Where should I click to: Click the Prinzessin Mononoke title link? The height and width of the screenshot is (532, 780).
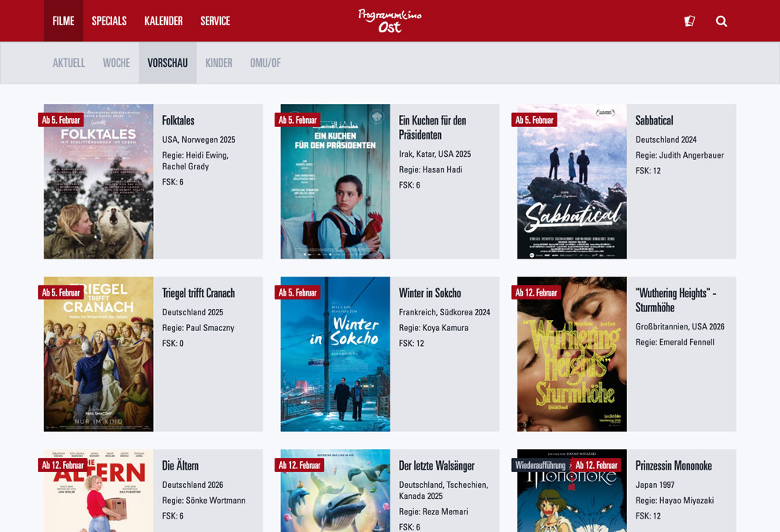(674, 466)
